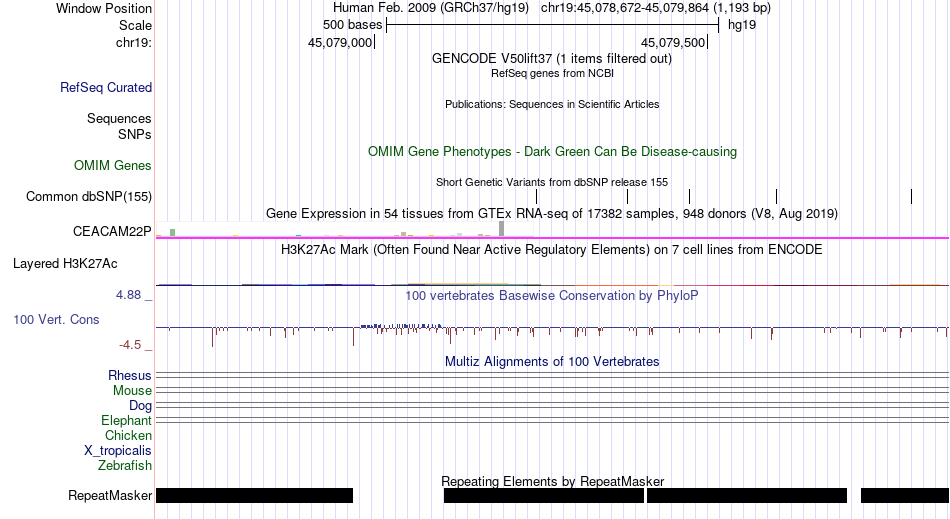The width and height of the screenshot is (950, 519).
Task: Click the 45,079,500 ruler position
Action: click(x=673, y=42)
